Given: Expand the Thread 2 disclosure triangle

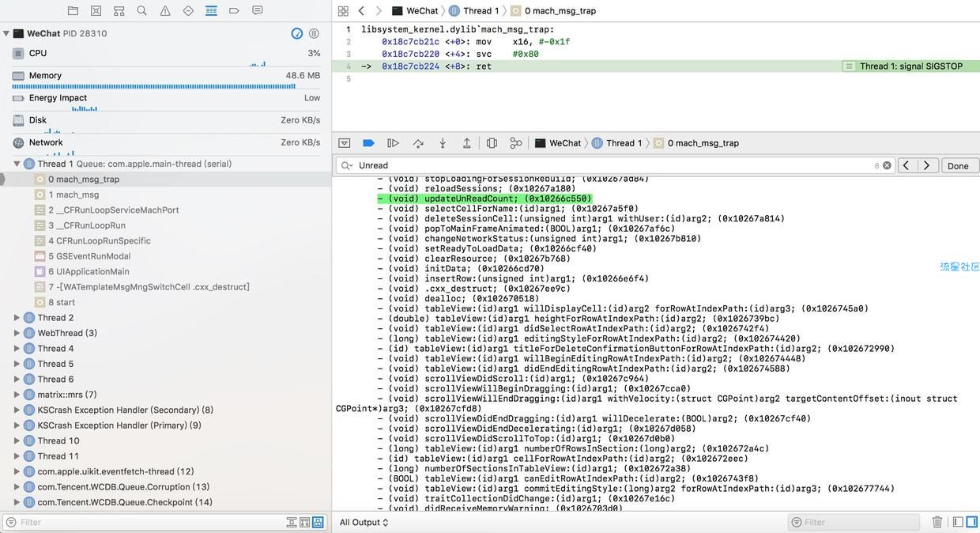Looking at the screenshot, I should pyautogui.click(x=17, y=318).
